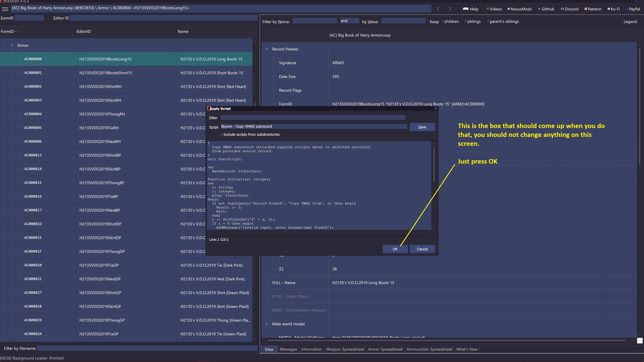This screenshot has height=362, width=644.
Task: Open the GitHub link icon
Action: (x=539, y=9)
